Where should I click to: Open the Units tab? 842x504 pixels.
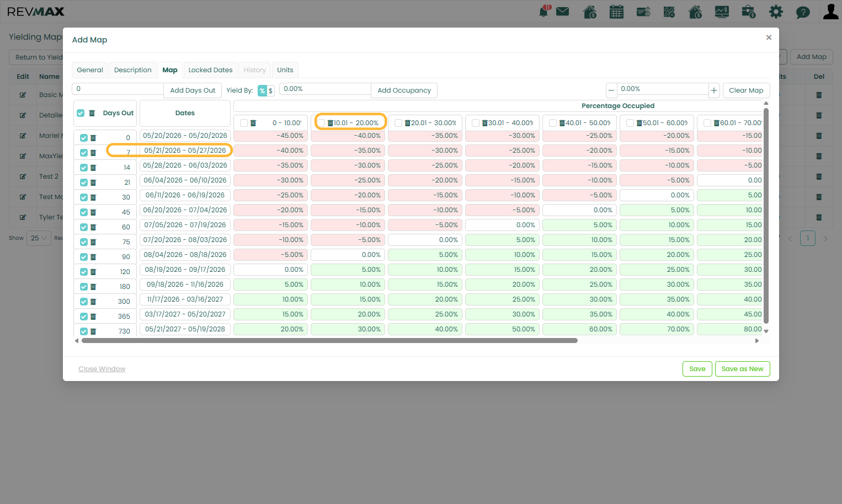[285, 70]
